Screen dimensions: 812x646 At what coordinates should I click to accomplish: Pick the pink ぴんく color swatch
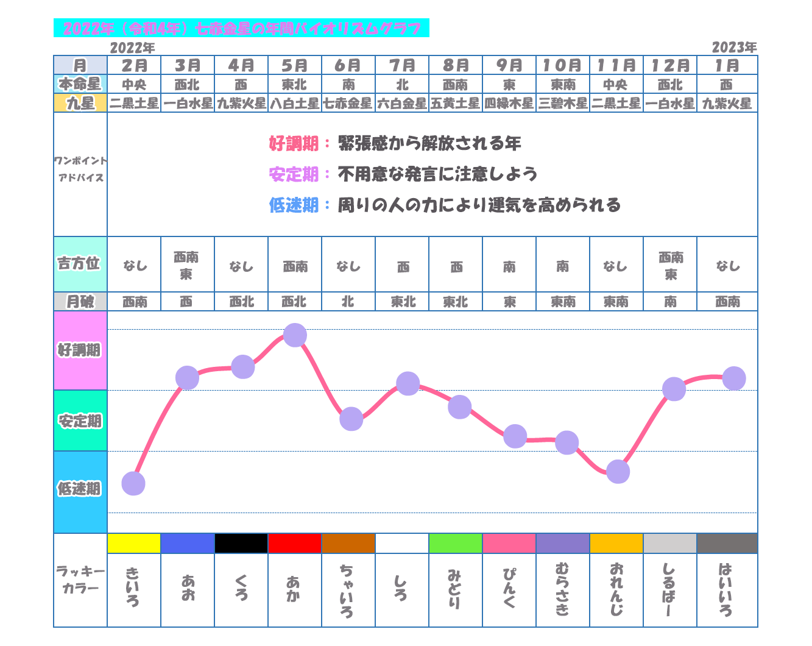click(x=509, y=543)
